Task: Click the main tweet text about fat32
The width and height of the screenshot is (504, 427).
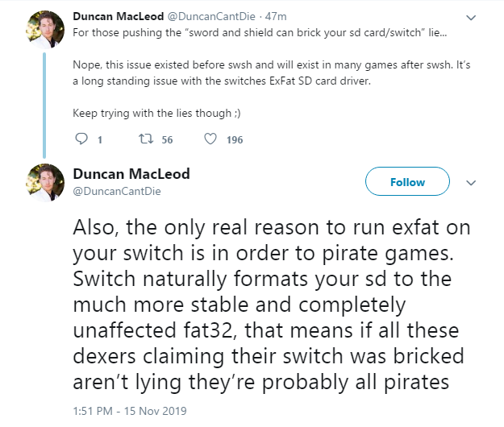Action: click(272, 305)
